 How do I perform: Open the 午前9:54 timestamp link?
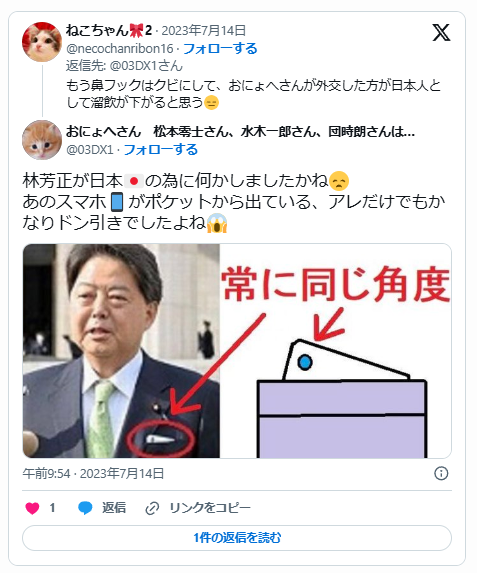[93, 473]
